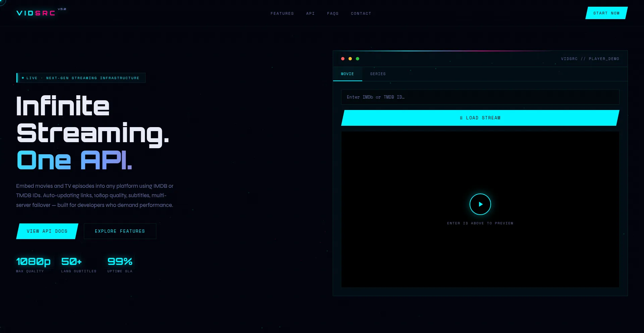Viewport: 644px width, 333px height.
Task: Switch to the Movie tab
Action: (347, 74)
